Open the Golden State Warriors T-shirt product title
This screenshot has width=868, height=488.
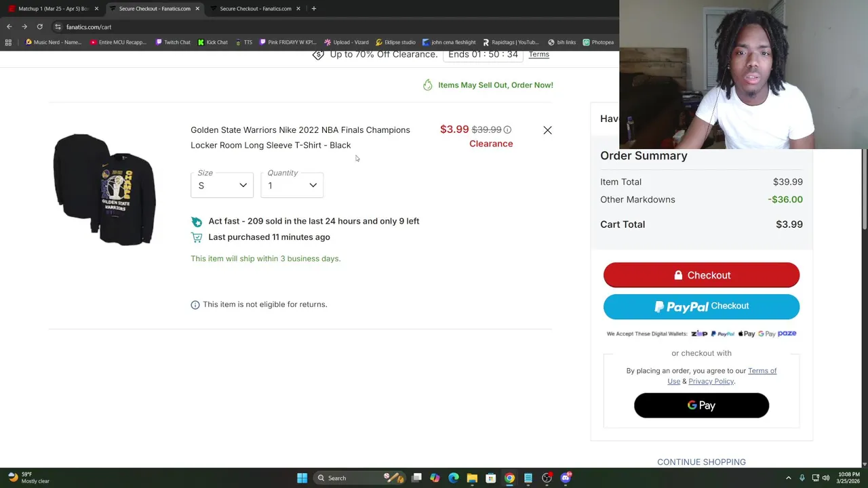pyautogui.click(x=300, y=138)
